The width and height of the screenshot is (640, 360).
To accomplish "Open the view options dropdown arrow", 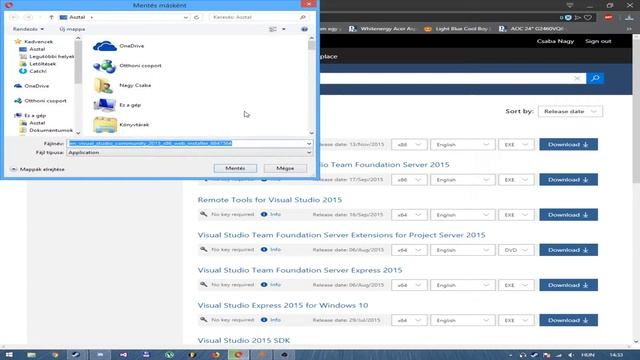I will point(284,29).
